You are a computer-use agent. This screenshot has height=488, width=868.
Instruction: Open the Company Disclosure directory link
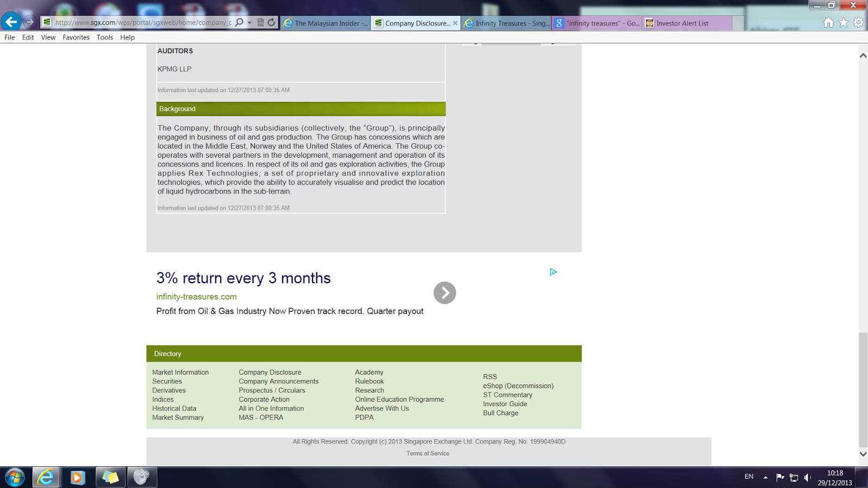point(270,373)
